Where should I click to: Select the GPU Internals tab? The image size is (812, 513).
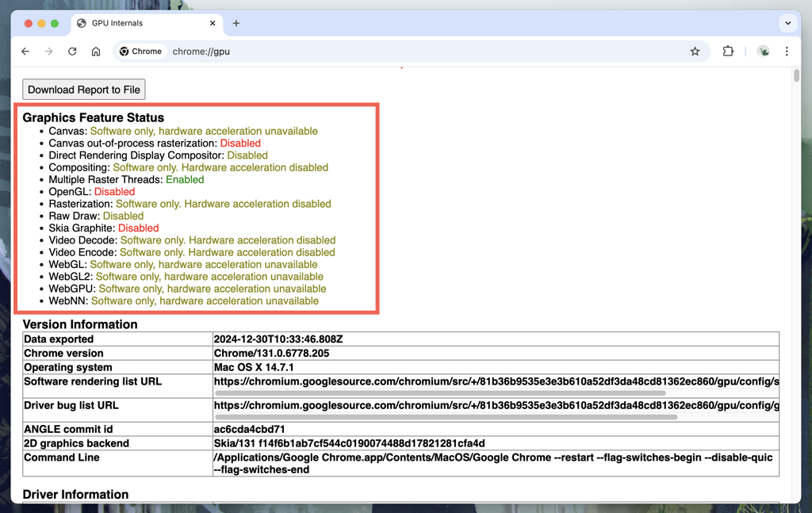[x=143, y=24]
